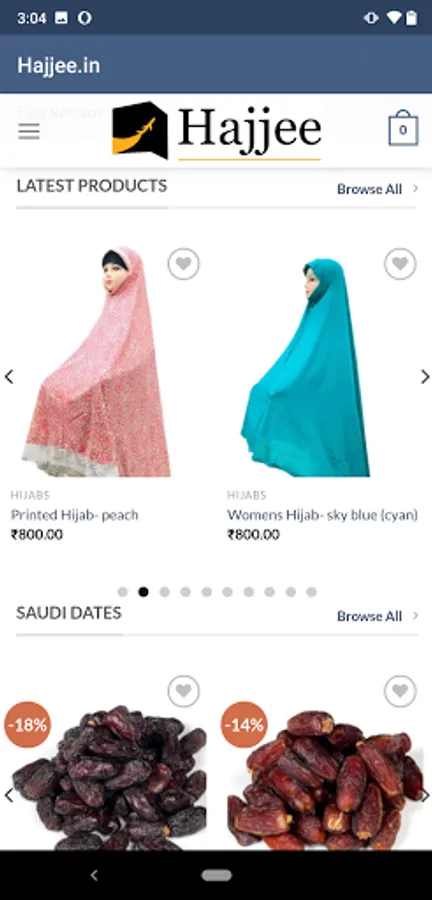The width and height of the screenshot is (432, 900).
Task: Select first carousel pagination dot
Action: coord(122,592)
